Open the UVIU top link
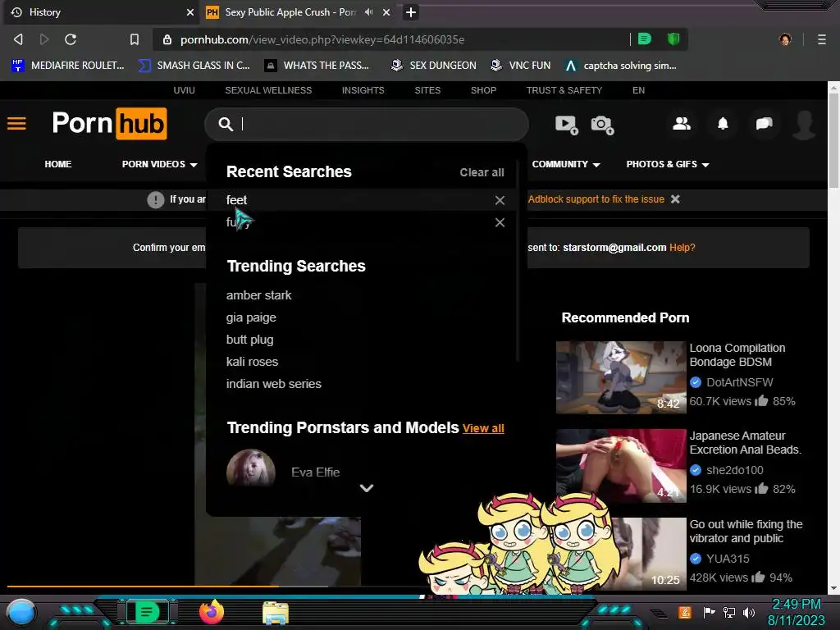The width and height of the screenshot is (840, 630). tap(185, 90)
